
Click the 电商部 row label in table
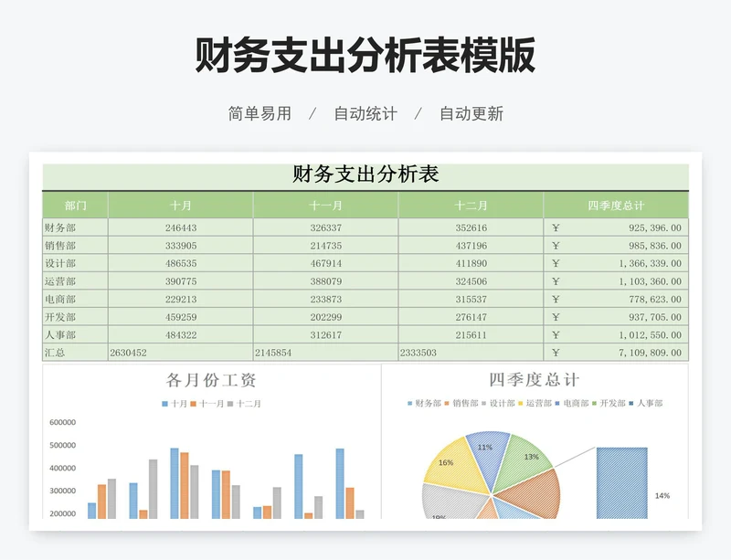point(60,299)
